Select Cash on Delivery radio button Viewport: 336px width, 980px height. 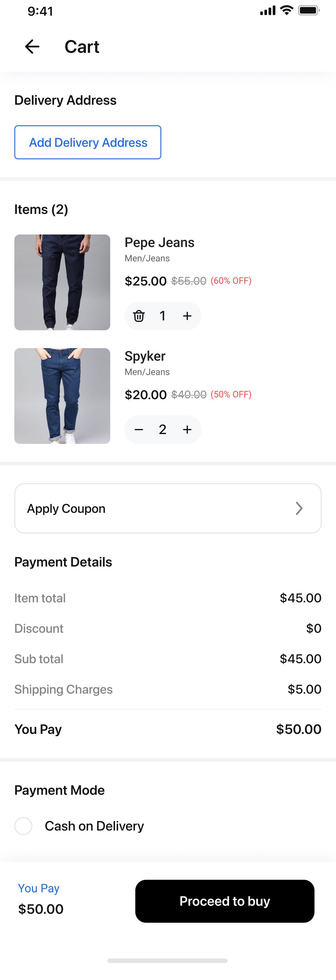[23, 826]
